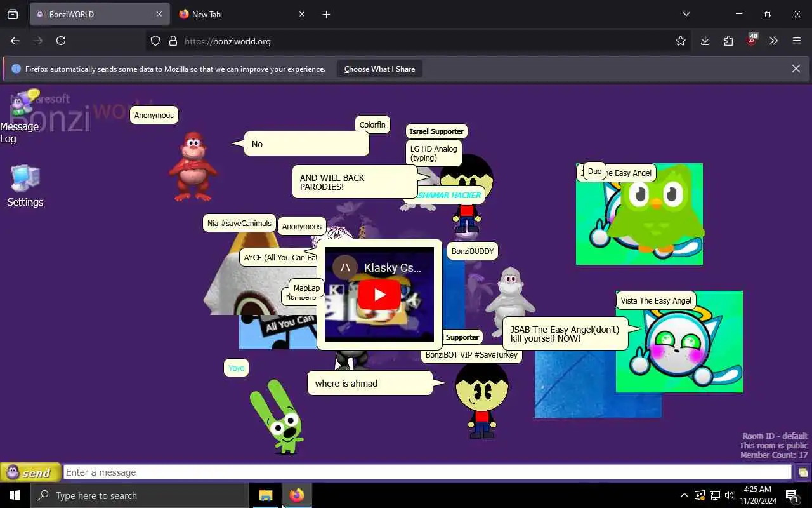Click the site padlock security icon
The image size is (812, 508).
coord(173,41)
